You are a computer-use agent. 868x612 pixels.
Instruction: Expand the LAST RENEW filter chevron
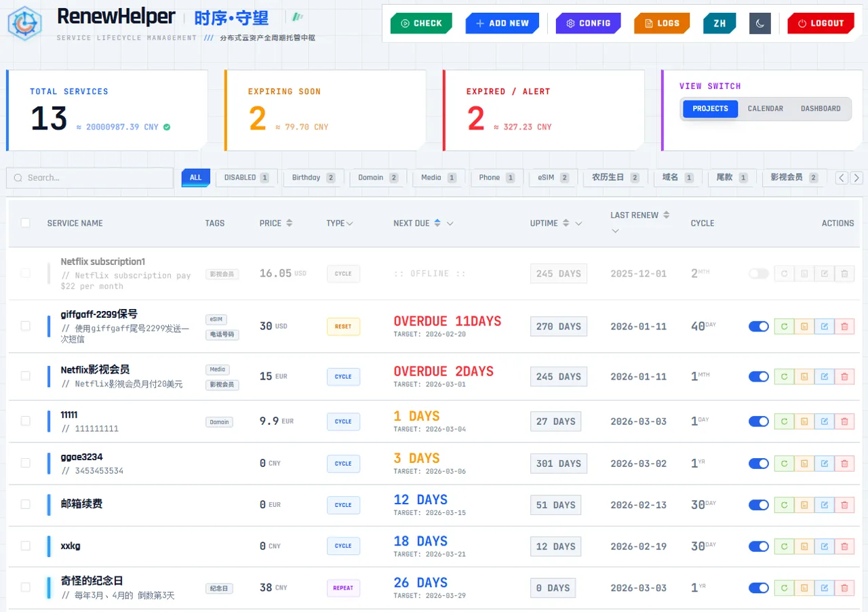pyautogui.click(x=615, y=231)
